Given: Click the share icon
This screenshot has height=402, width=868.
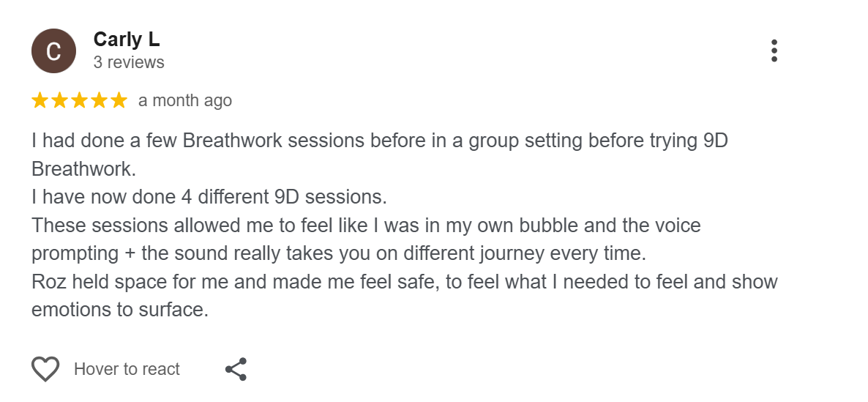Looking at the screenshot, I should (236, 369).
